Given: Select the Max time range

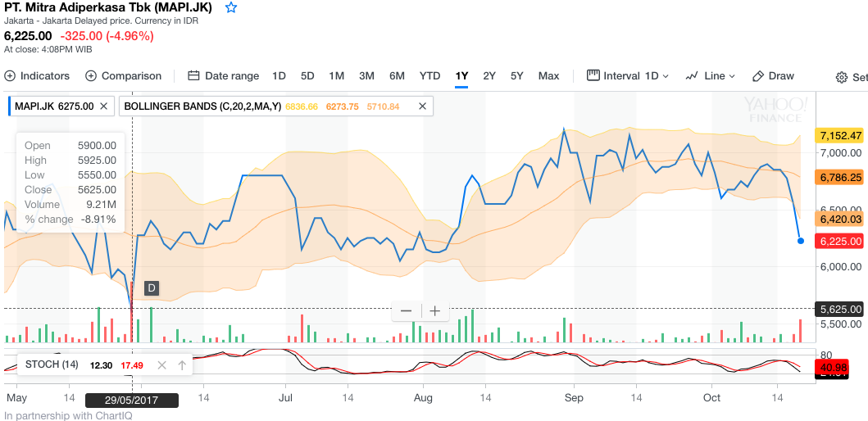Looking at the screenshot, I should (x=548, y=76).
